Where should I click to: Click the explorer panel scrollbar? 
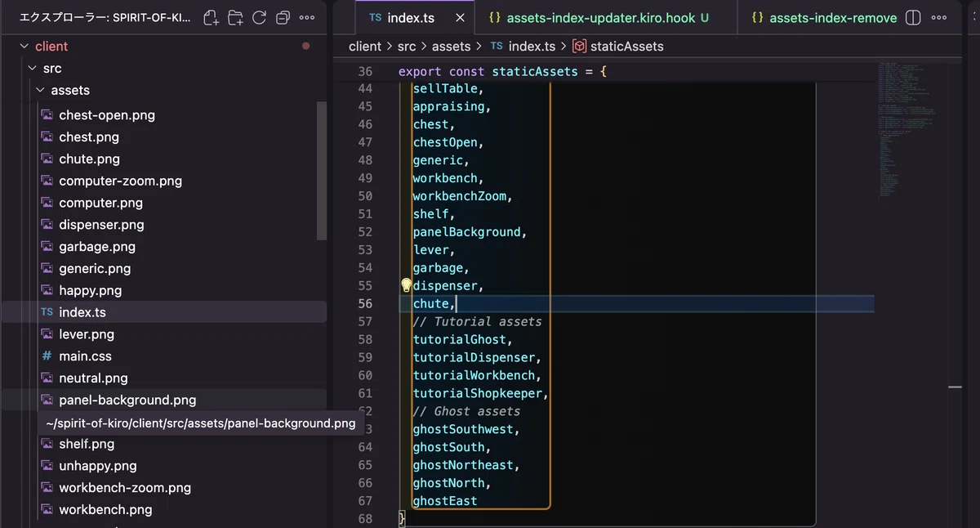coord(322,170)
